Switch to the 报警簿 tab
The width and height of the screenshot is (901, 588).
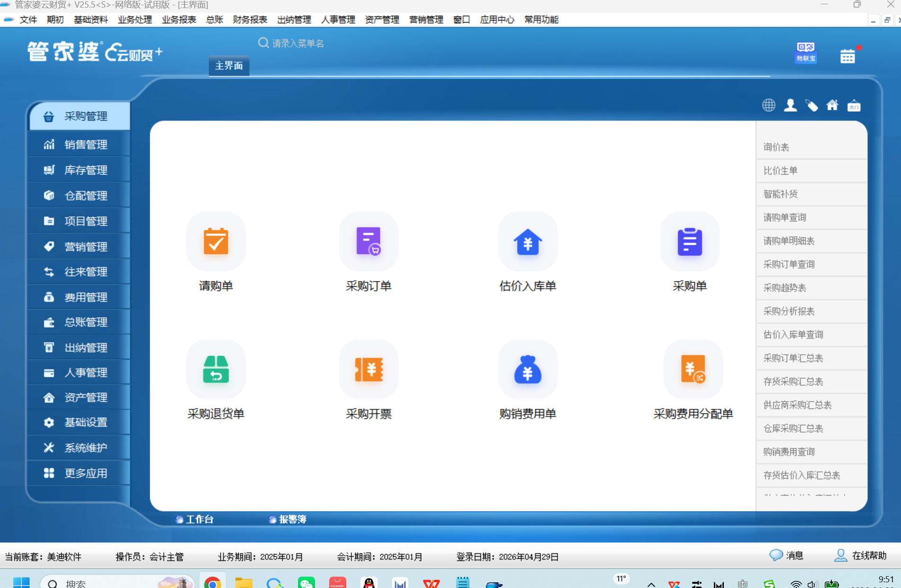click(288, 519)
